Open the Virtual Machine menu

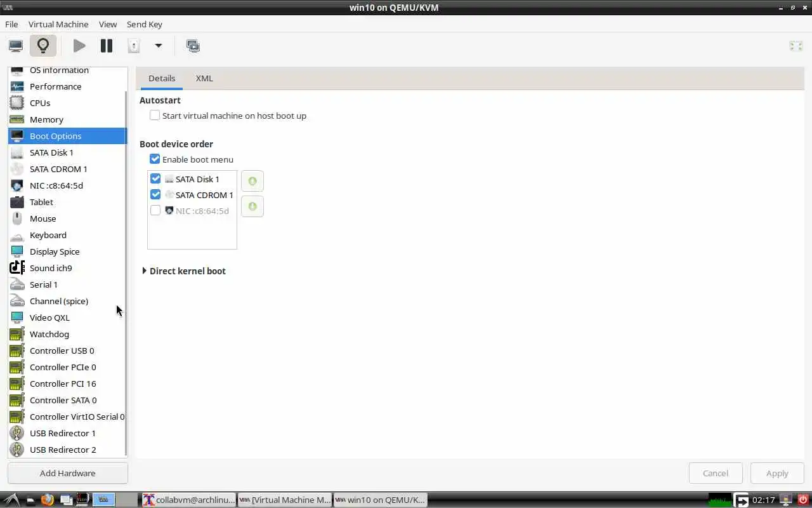(x=58, y=24)
